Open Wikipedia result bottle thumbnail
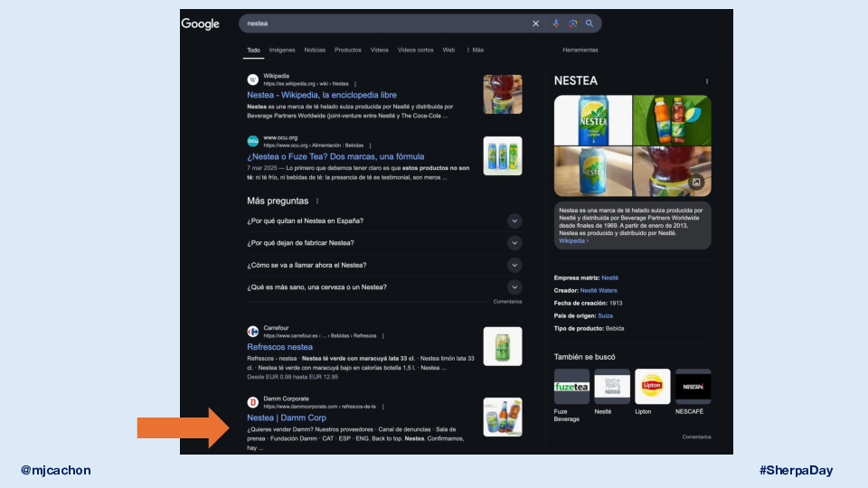The width and height of the screenshot is (868, 488). [503, 95]
